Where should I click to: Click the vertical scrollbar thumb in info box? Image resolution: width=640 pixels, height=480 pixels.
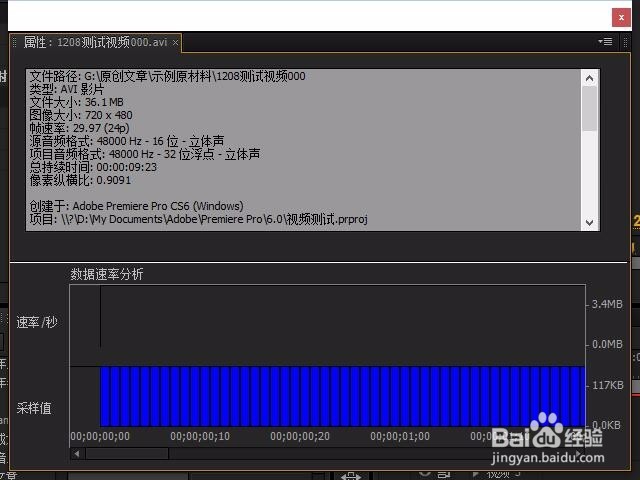589,109
